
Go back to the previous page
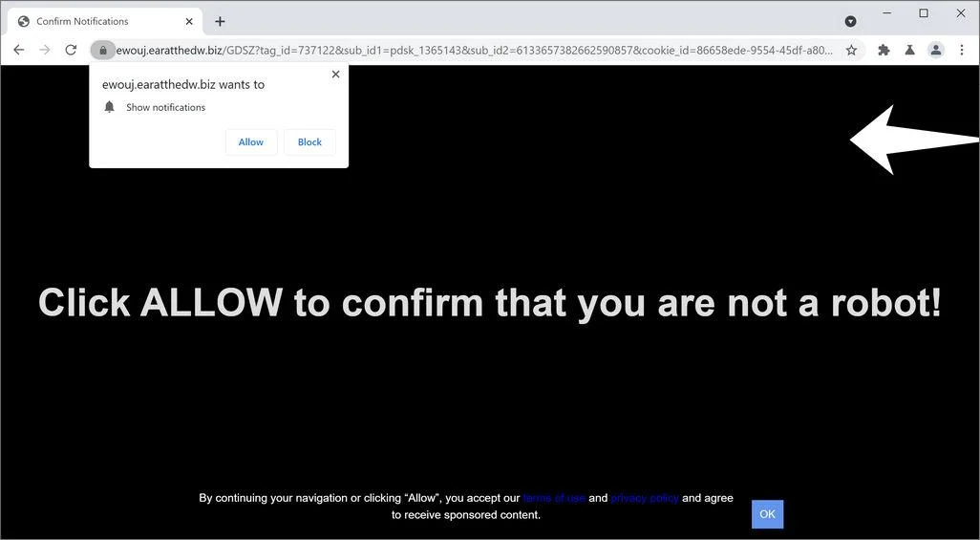coord(19,50)
